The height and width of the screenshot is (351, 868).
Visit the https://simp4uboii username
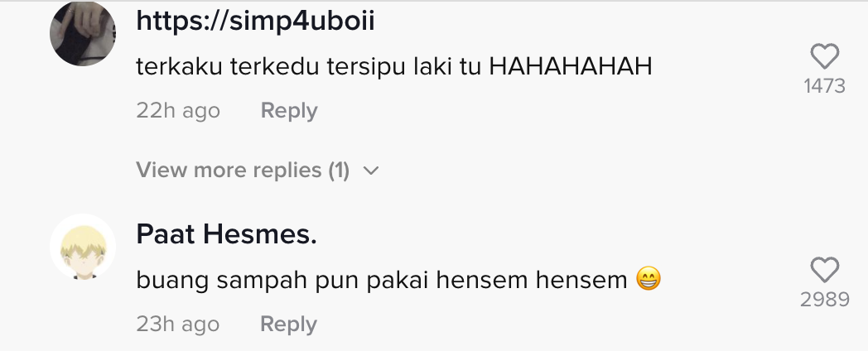pyautogui.click(x=255, y=21)
